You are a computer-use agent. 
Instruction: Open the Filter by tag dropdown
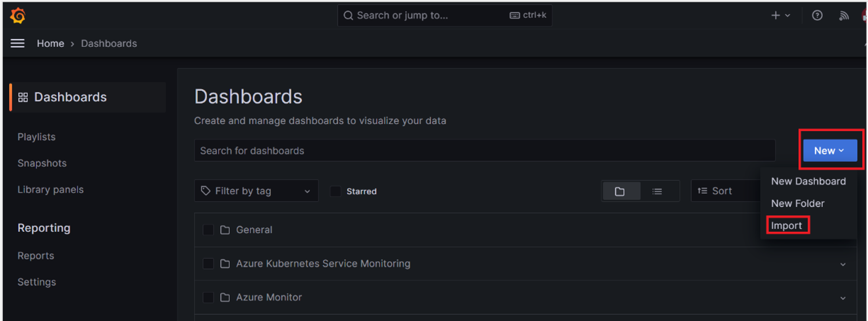click(x=256, y=191)
